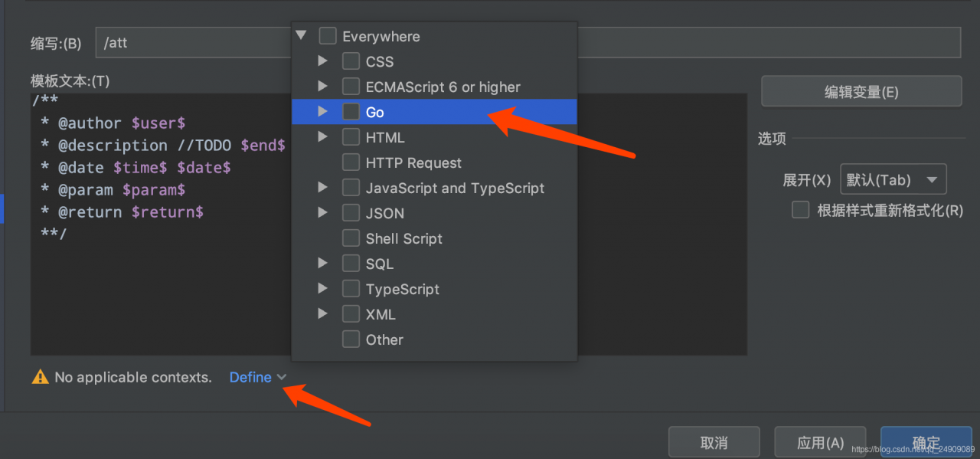
Task: Click the Edit Variables button
Action: 861,92
